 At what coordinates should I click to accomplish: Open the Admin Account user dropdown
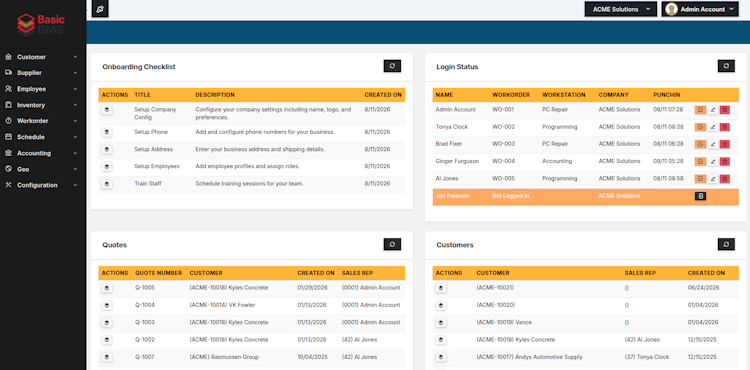point(701,9)
